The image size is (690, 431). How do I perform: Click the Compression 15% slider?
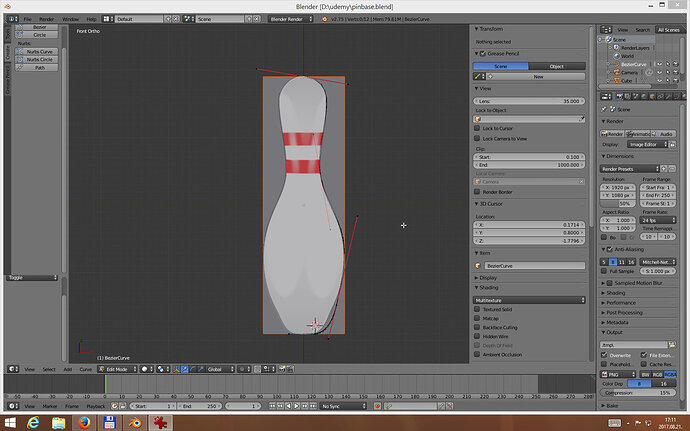(638, 393)
